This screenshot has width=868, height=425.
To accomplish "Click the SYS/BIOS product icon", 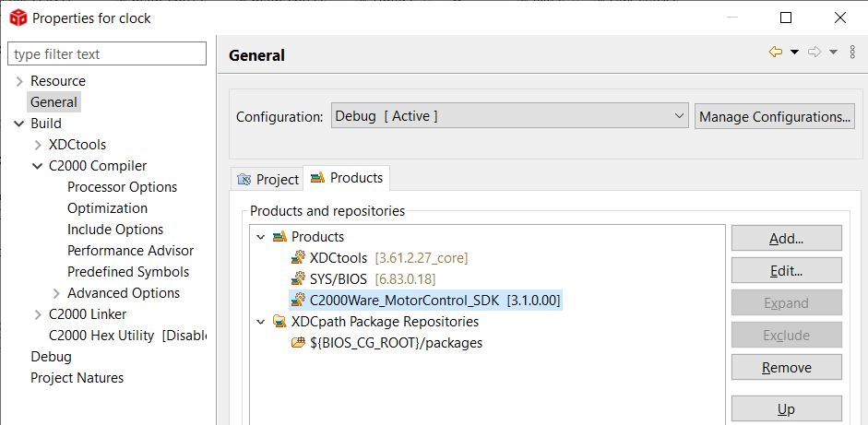I will [298, 279].
